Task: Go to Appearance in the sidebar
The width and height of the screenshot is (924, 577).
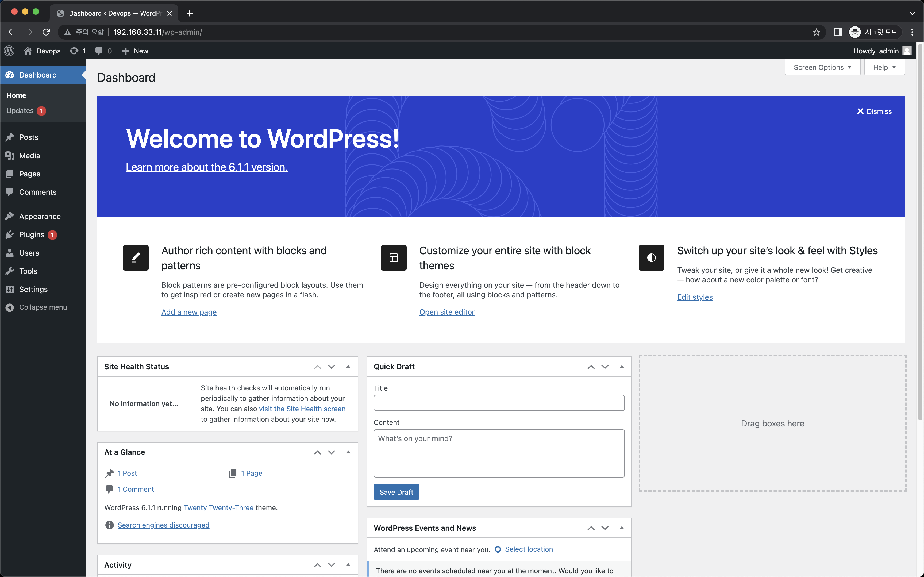Action: (x=40, y=216)
